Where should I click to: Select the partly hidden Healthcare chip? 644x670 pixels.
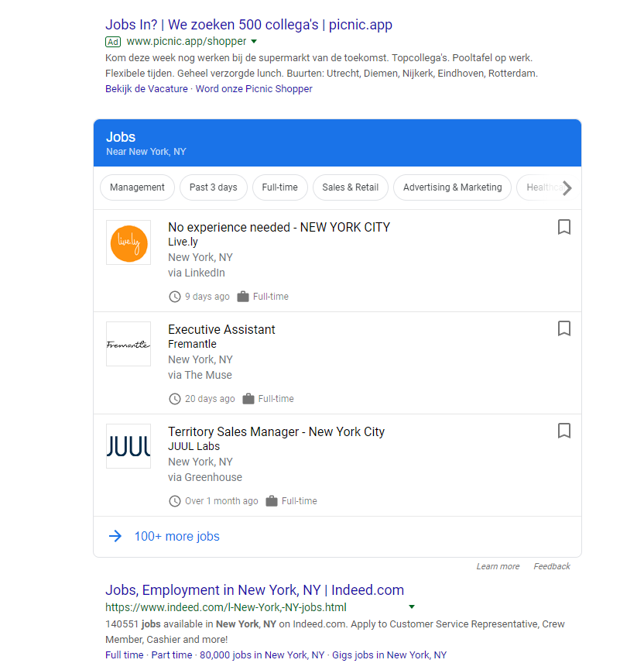(542, 187)
